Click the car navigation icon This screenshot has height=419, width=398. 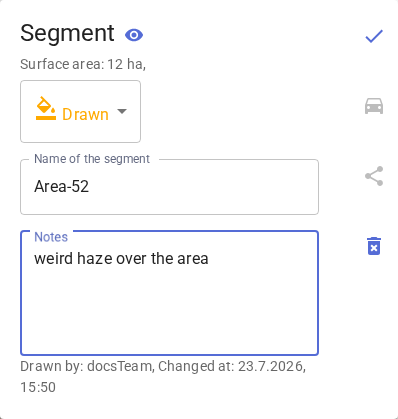[x=374, y=106]
